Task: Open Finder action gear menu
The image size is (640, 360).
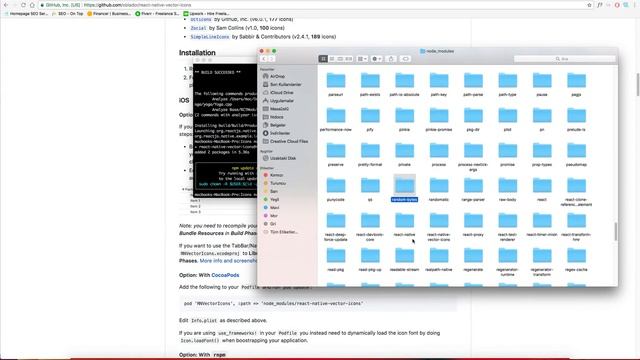Action: (377, 59)
